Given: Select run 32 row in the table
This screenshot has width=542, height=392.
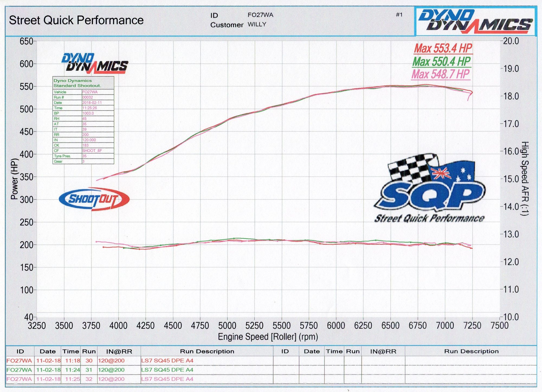Looking at the screenshot, I should point(89,379).
